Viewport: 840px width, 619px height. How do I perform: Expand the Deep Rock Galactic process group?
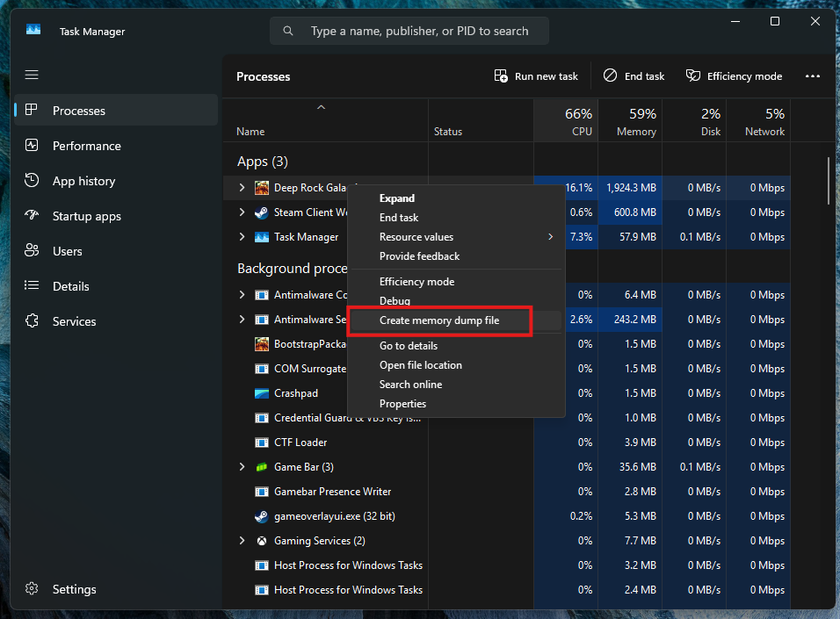(243, 187)
